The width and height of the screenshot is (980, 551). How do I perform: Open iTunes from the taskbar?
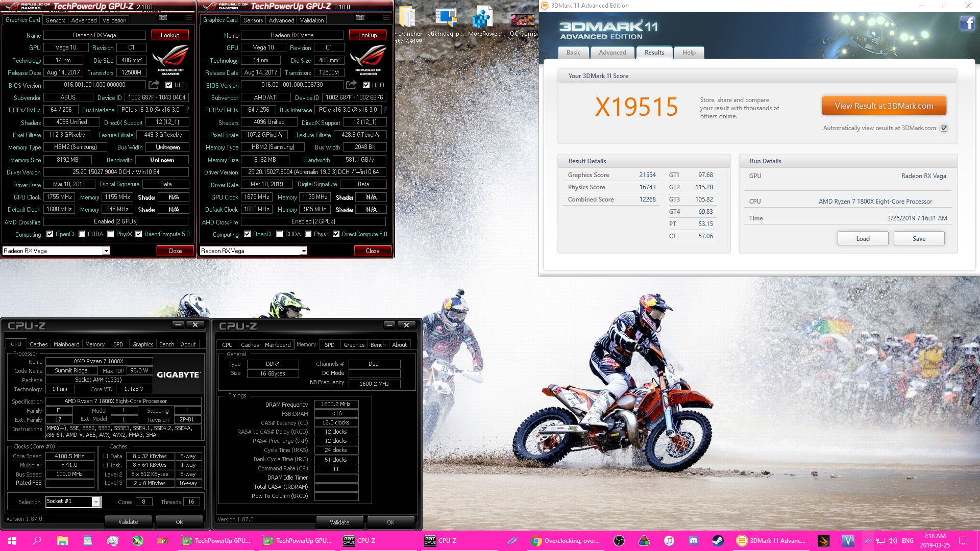point(669,541)
